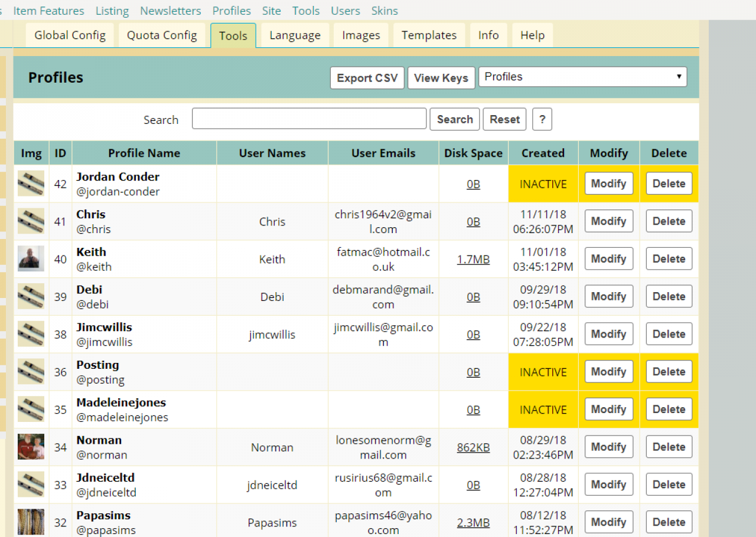Open the Item Features menu
This screenshot has width=756, height=537.
click(x=48, y=11)
